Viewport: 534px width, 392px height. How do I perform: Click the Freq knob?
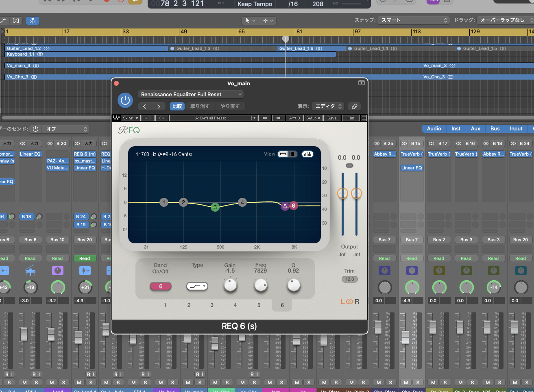coord(261,285)
